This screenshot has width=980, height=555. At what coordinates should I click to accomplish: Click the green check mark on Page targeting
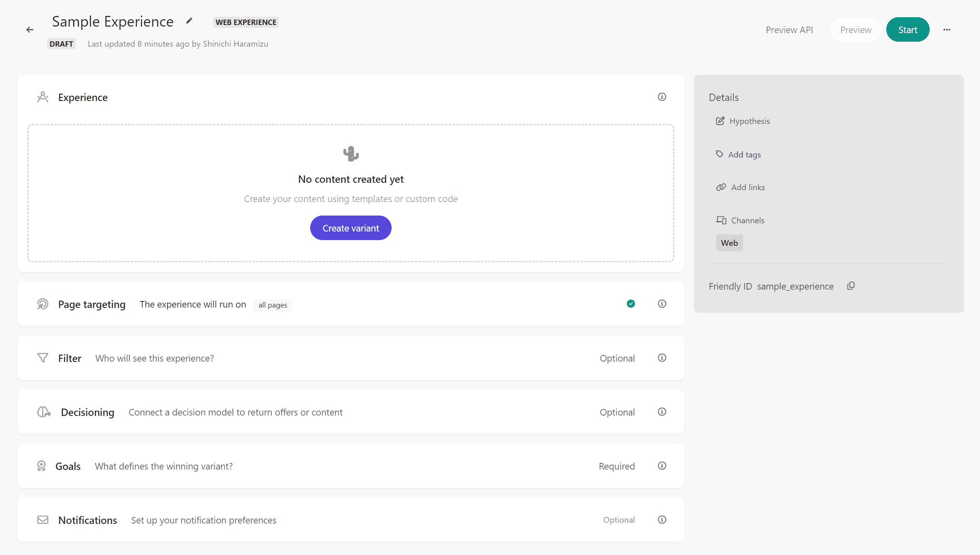coord(631,304)
